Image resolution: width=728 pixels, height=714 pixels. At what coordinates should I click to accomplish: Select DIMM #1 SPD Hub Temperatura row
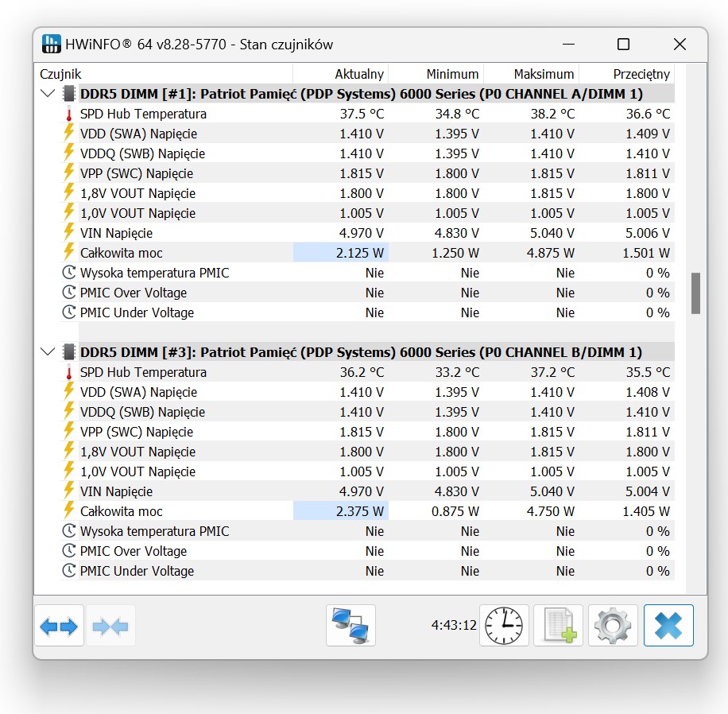[x=143, y=114]
